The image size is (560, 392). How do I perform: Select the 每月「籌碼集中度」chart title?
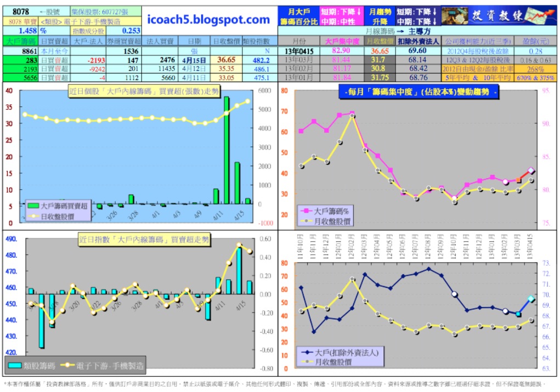tap(418, 92)
